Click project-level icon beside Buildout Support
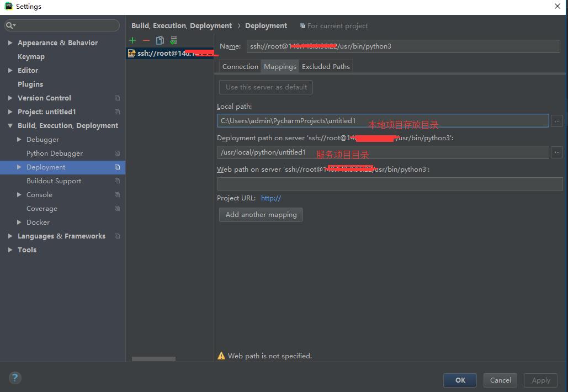 tap(117, 181)
